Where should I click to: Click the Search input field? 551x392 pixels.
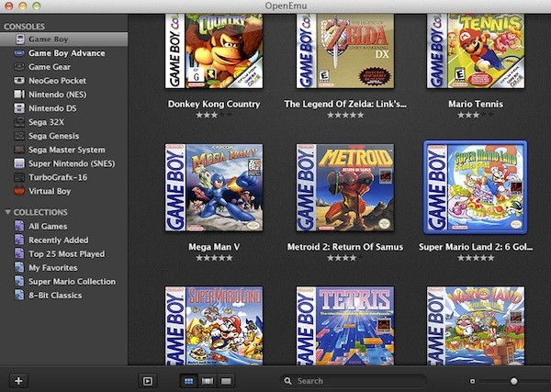(x=354, y=381)
